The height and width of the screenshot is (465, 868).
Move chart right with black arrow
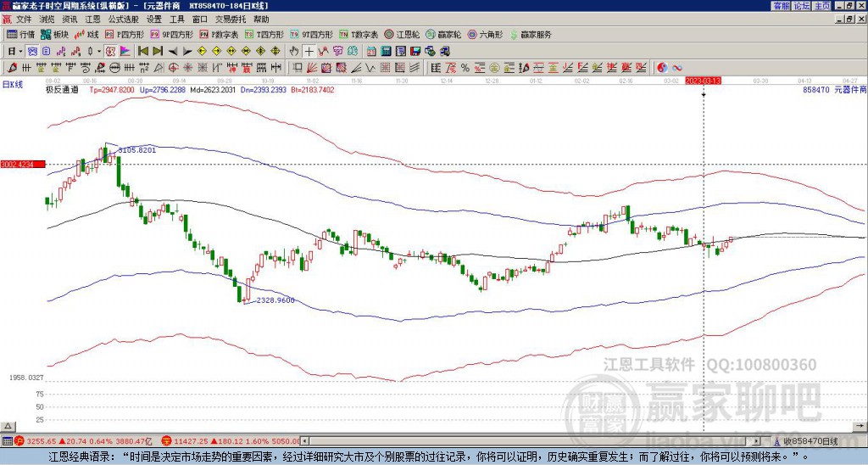[187, 52]
